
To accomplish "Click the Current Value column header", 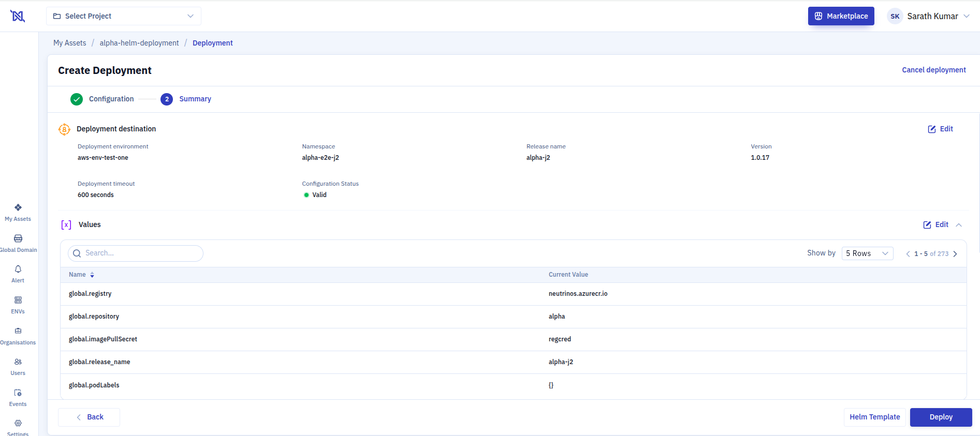I will 568,275.
